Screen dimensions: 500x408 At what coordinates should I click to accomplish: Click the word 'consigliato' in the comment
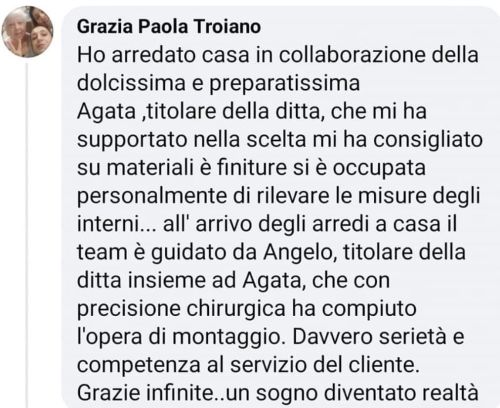(428, 141)
